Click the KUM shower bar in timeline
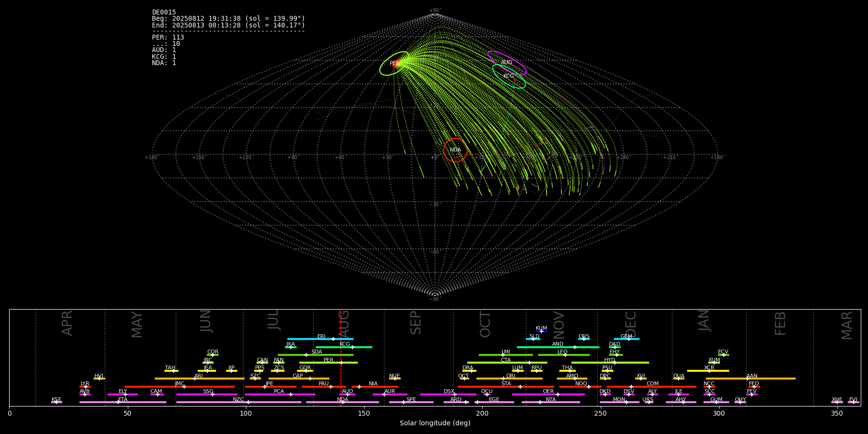The width and height of the screenshot is (868, 434). pyautogui.click(x=542, y=331)
